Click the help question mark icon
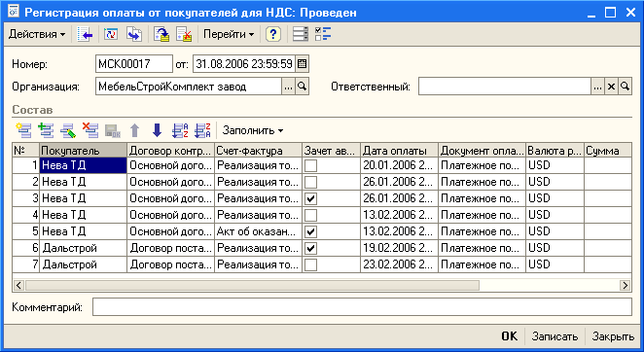This screenshot has height=352, width=644. pyautogui.click(x=273, y=34)
